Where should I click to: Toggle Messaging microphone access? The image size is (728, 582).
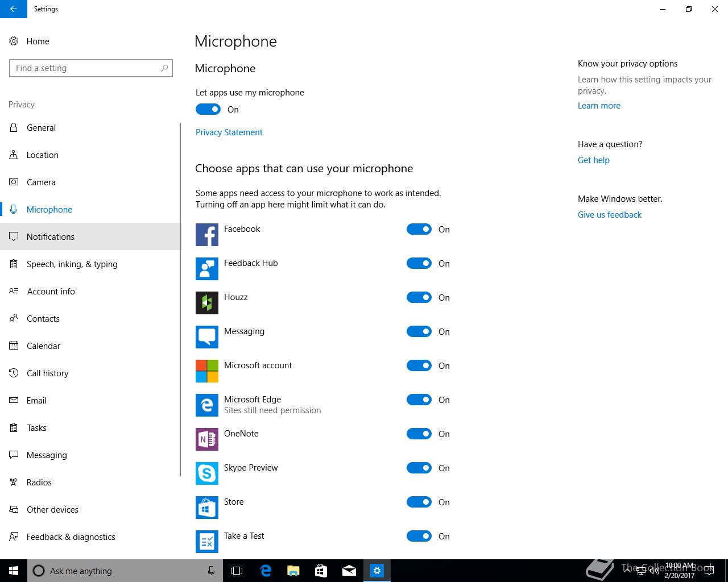click(x=419, y=331)
